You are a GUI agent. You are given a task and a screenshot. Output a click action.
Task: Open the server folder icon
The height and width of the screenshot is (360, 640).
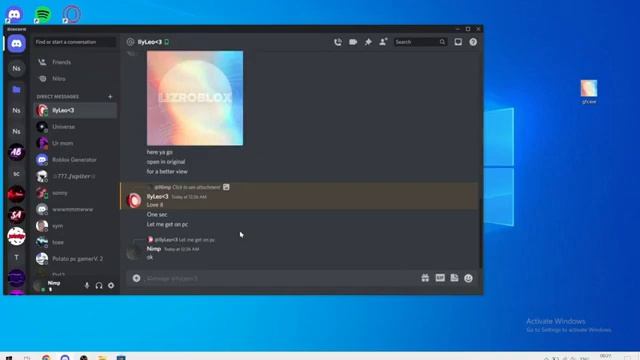tap(16, 90)
